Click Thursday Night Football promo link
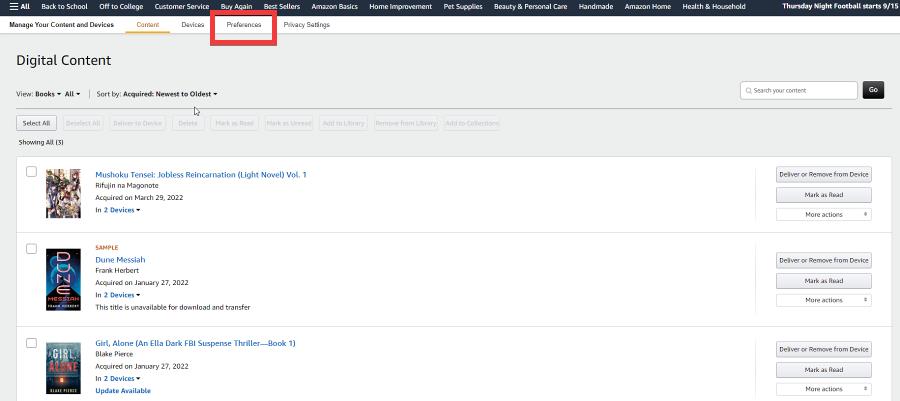The height and width of the screenshot is (401, 900). click(x=840, y=6)
